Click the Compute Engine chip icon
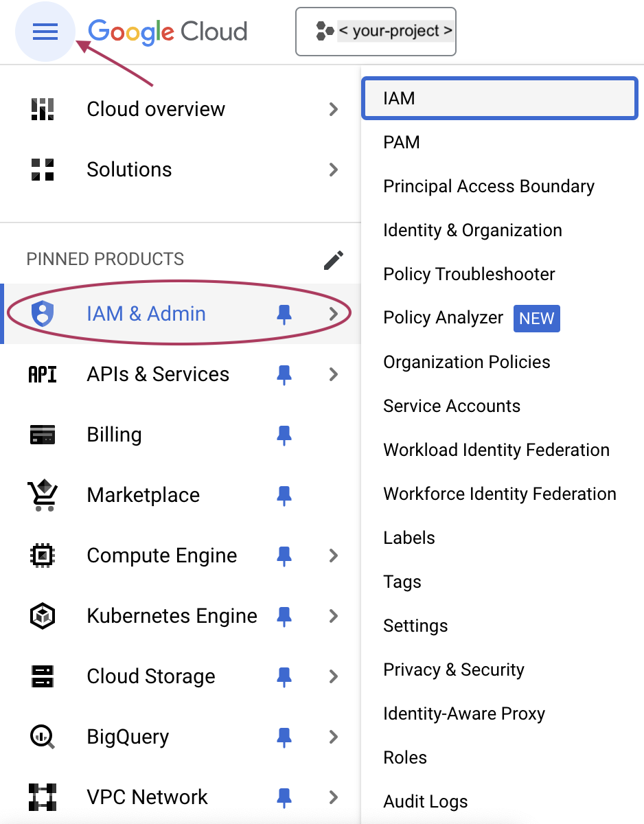The image size is (644, 824). click(x=43, y=556)
